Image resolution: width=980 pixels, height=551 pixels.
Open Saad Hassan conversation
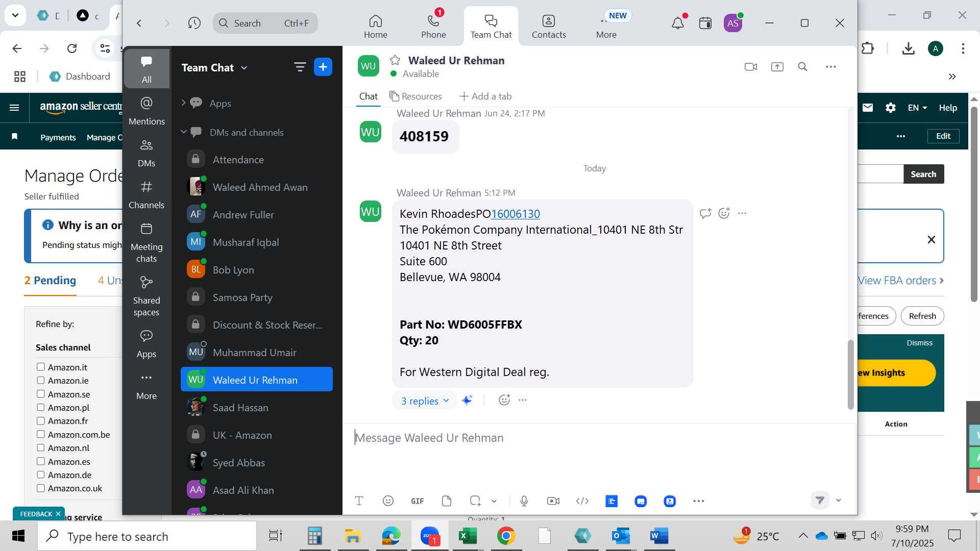[x=257, y=407]
